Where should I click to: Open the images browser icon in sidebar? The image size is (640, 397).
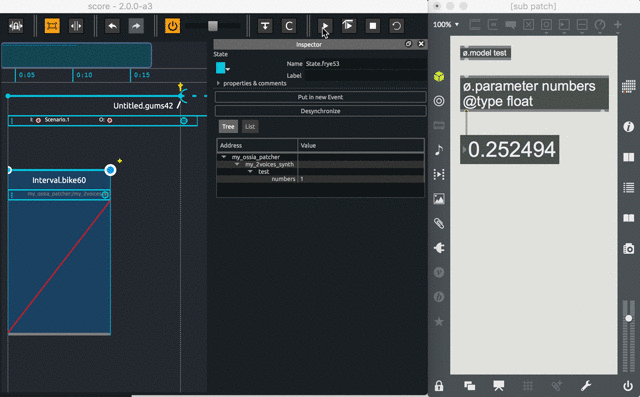[439, 199]
